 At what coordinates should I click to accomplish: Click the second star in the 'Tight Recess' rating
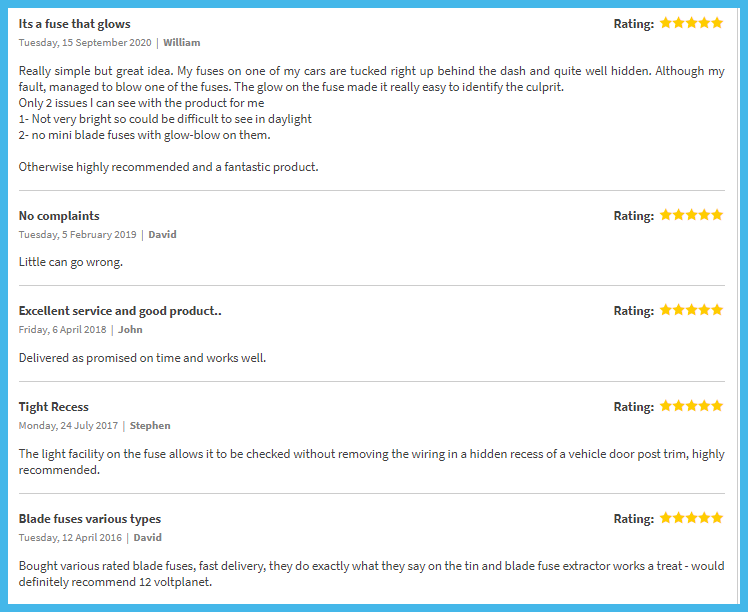pos(679,406)
